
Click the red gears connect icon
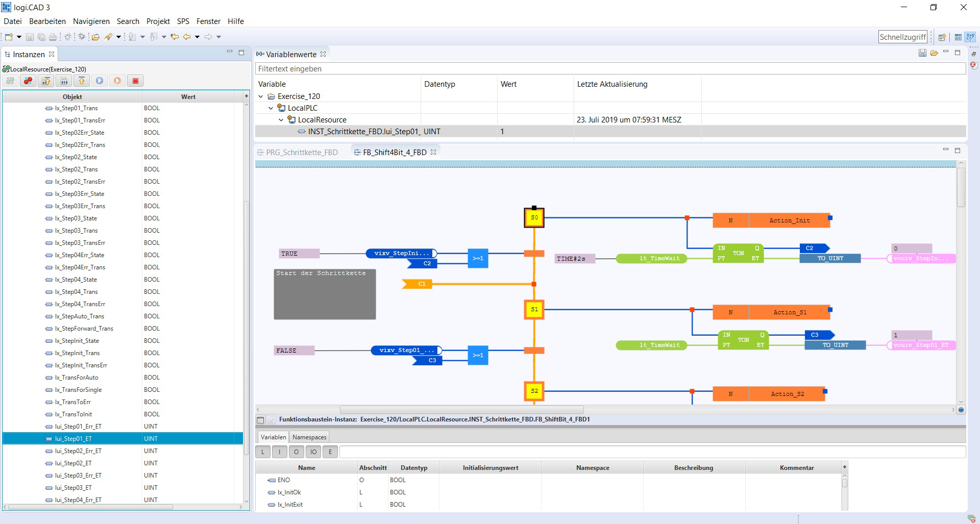point(28,81)
